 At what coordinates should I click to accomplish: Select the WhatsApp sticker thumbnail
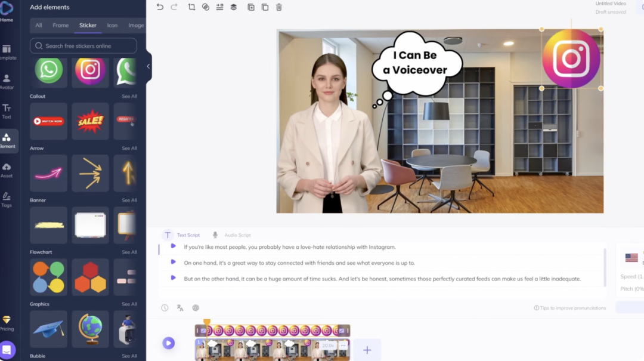click(x=48, y=70)
